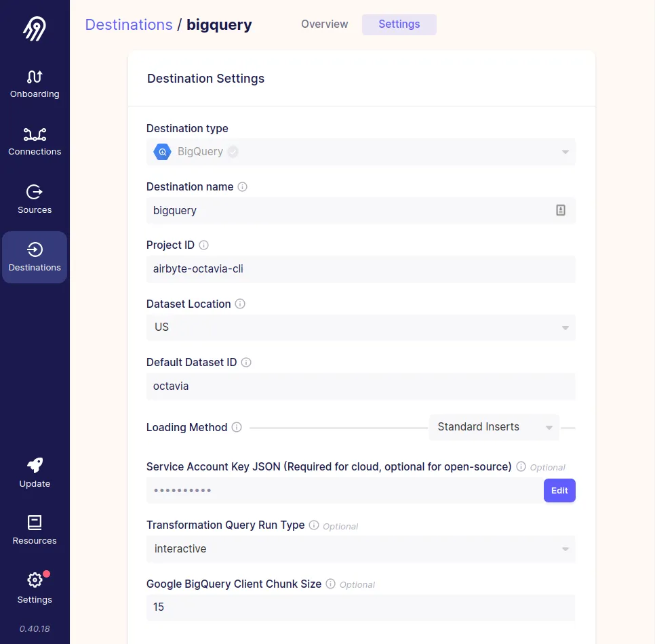Click Edit for Service Account Key
The width and height of the screenshot is (655, 644).
[559, 490]
